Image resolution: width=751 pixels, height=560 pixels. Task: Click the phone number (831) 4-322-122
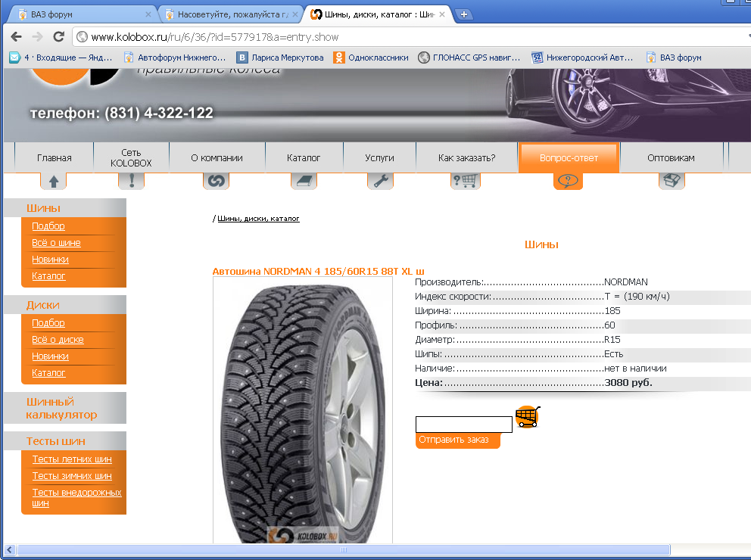(159, 113)
